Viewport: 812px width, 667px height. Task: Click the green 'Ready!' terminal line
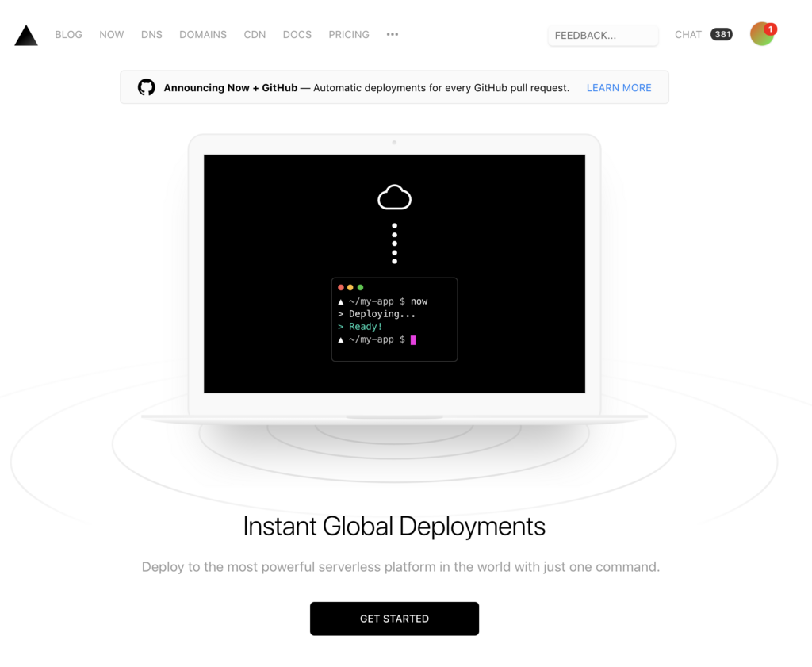360,327
